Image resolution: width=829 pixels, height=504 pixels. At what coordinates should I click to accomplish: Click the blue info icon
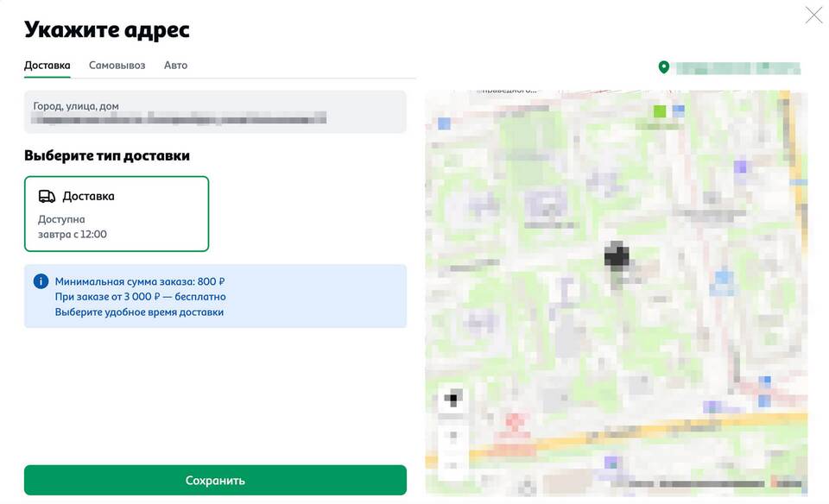pyautogui.click(x=41, y=281)
